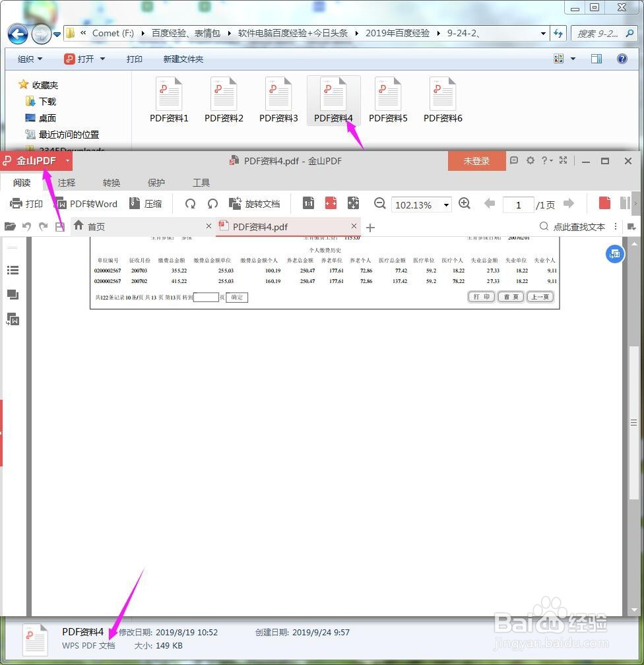Open 金山PDF settings via gear icon
Image resolution: width=644 pixels, height=665 pixels.
[530, 160]
